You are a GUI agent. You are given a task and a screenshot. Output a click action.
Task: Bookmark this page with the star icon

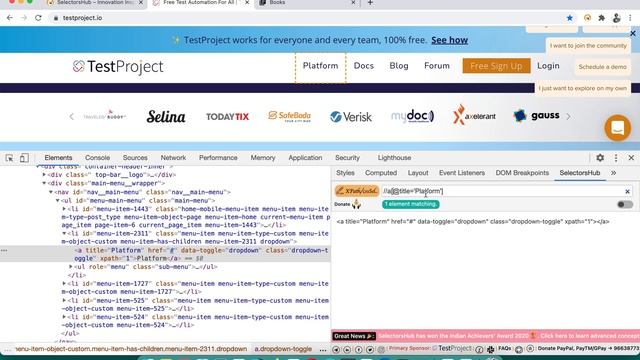pyautogui.click(x=570, y=18)
